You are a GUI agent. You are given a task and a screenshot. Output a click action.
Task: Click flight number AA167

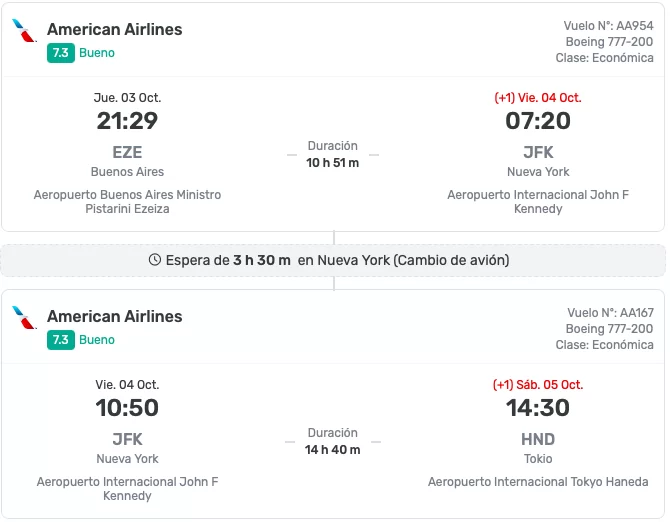coord(635,313)
